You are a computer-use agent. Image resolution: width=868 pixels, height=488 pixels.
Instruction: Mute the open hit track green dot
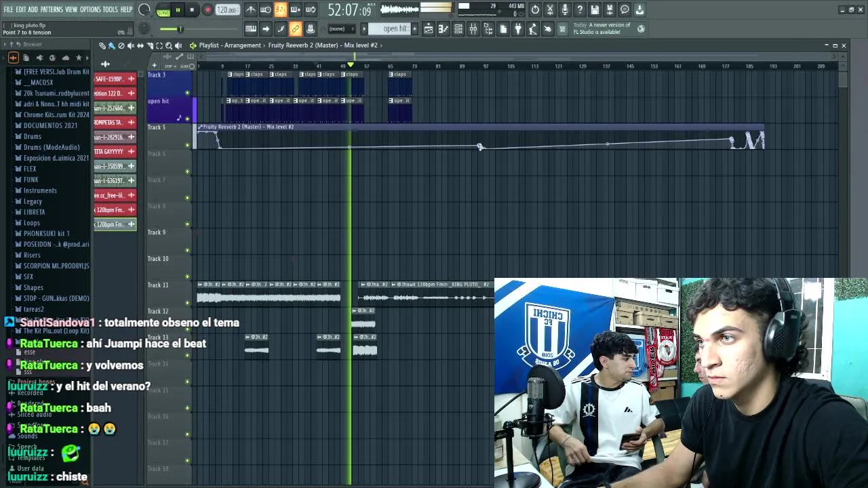pos(188,119)
